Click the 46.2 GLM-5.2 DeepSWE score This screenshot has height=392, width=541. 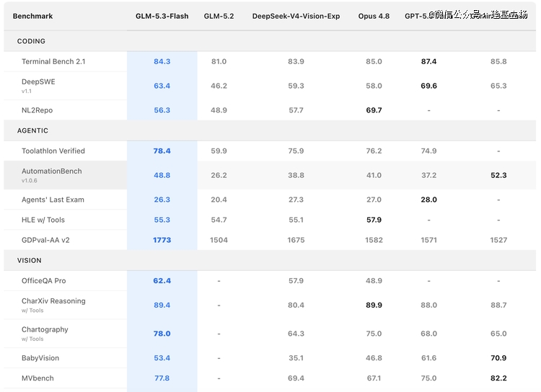pyautogui.click(x=219, y=86)
